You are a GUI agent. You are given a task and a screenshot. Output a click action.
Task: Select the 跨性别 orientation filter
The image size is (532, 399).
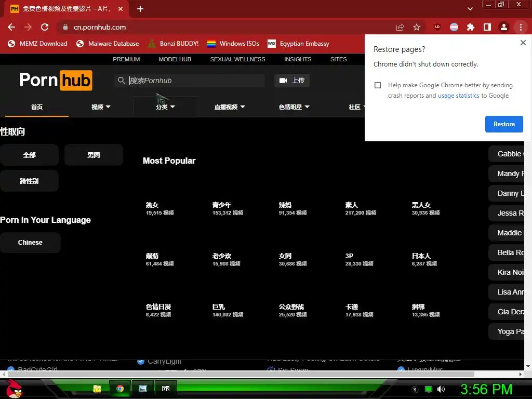(x=29, y=181)
